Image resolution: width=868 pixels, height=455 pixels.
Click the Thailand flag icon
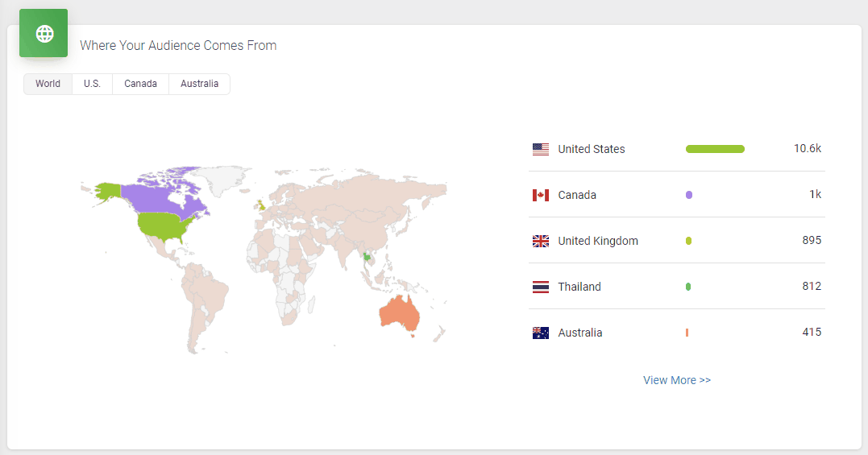[x=540, y=287]
